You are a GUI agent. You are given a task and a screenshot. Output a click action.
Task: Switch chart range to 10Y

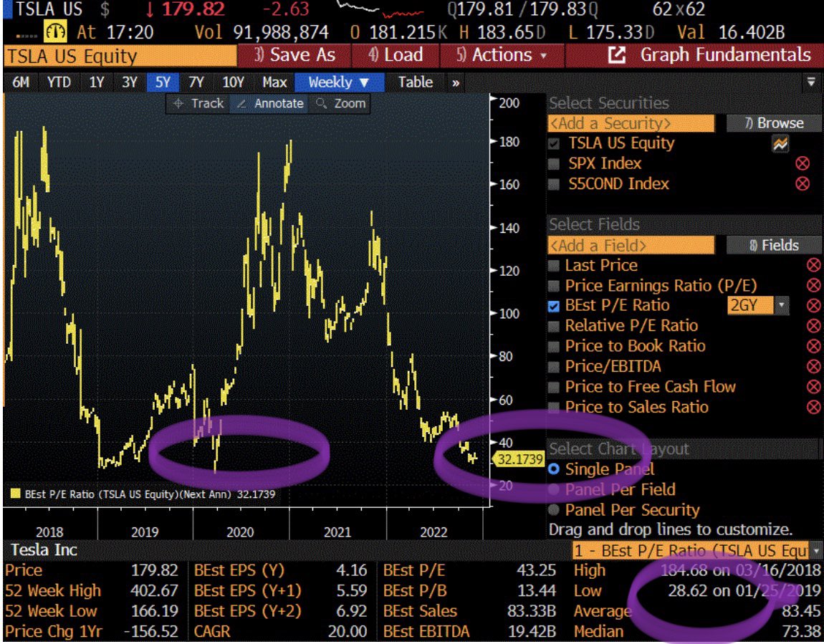click(234, 82)
